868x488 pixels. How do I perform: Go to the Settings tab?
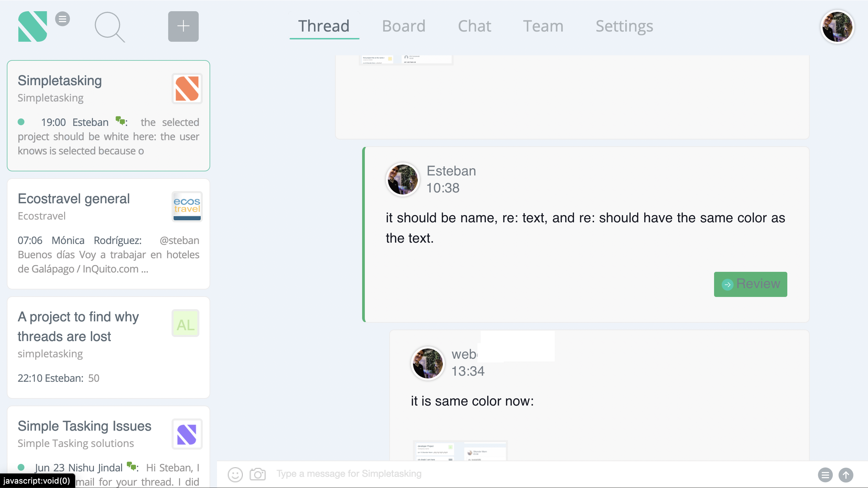(624, 26)
